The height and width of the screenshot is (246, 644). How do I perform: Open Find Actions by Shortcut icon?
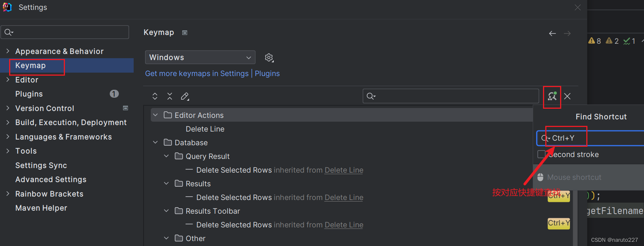point(552,96)
